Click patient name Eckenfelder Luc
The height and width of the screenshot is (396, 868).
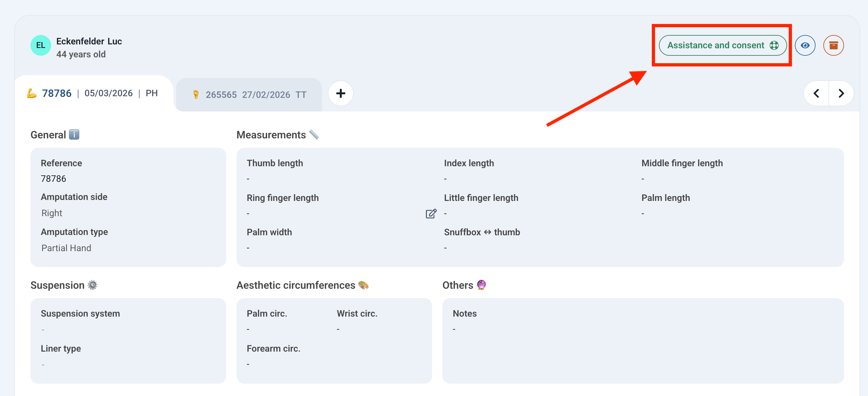tap(89, 41)
